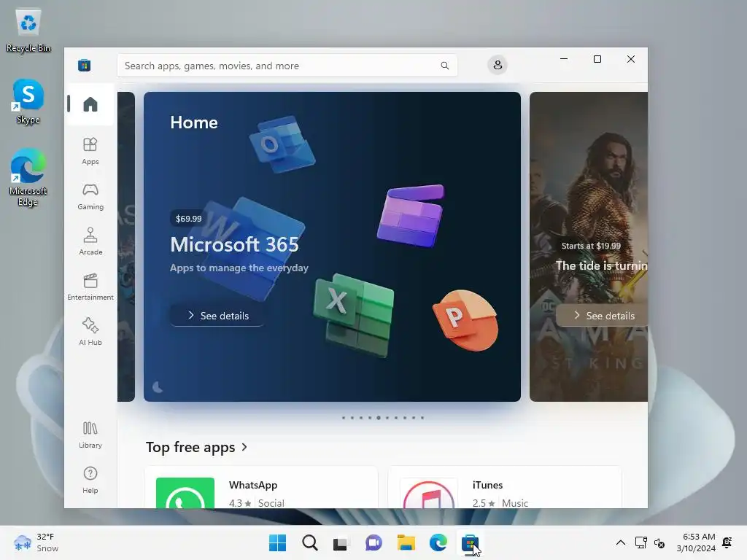Select the fifth carousel page dot
Screen dimensions: 747x560
pyautogui.click(x=379, y=418)
